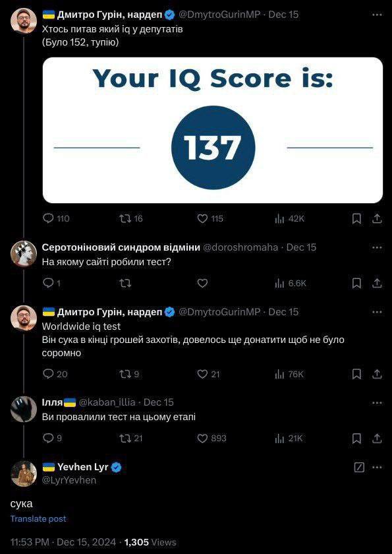
Task: Open replies on the tweet with 110 comments
Action: point(56,219)
